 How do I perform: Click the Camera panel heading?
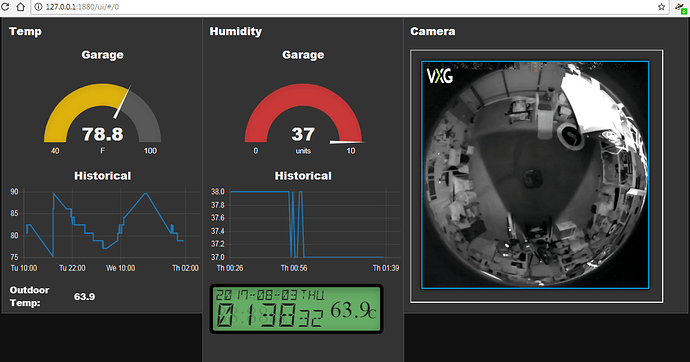coord(433,32)
